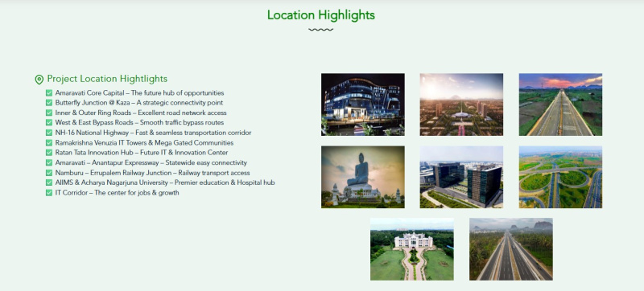
Task: Click the checkmark next to Amaravati Core Capital
Action: coord(49,93)
